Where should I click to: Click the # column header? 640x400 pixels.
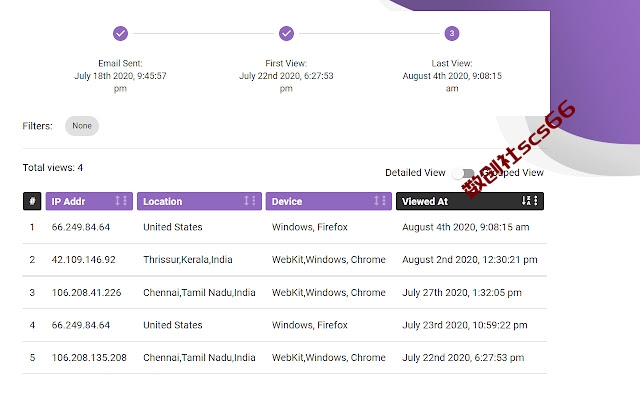coord(32,201)
